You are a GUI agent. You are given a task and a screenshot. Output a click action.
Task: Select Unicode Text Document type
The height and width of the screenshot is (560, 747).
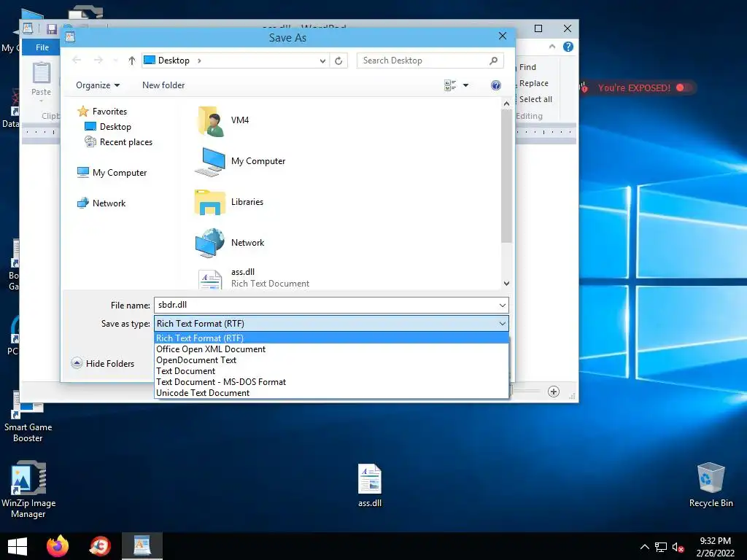[x=332, y=393]
